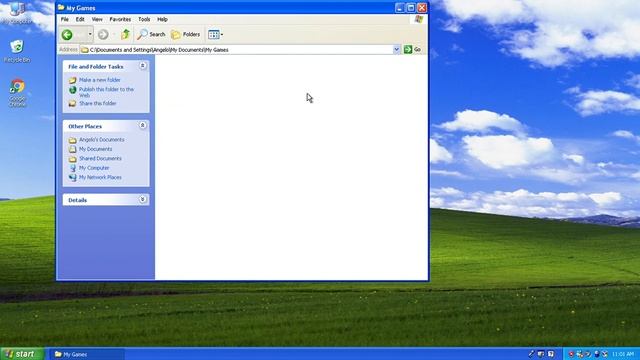
Task: Open the Help menu
Action: (x=162, y=19)
